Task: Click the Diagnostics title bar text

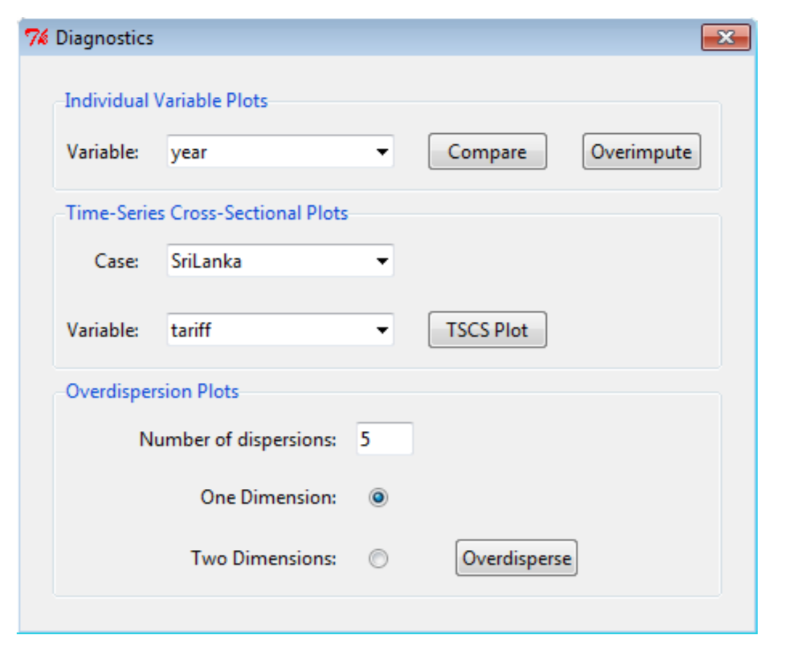Action: click(104, 39)
